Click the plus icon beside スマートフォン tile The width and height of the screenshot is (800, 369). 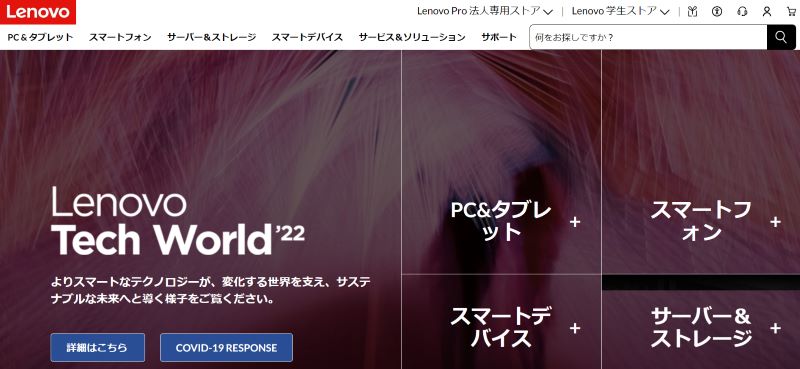776,222
